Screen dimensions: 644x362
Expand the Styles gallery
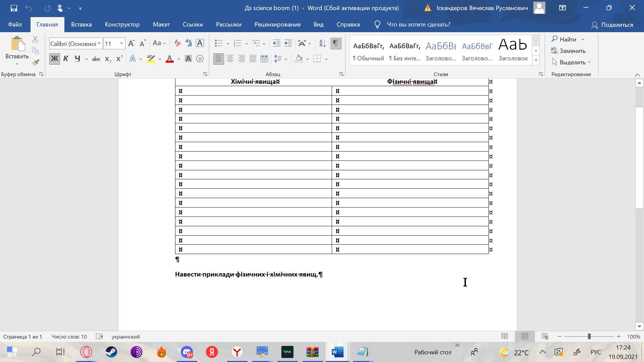[536, 61]
